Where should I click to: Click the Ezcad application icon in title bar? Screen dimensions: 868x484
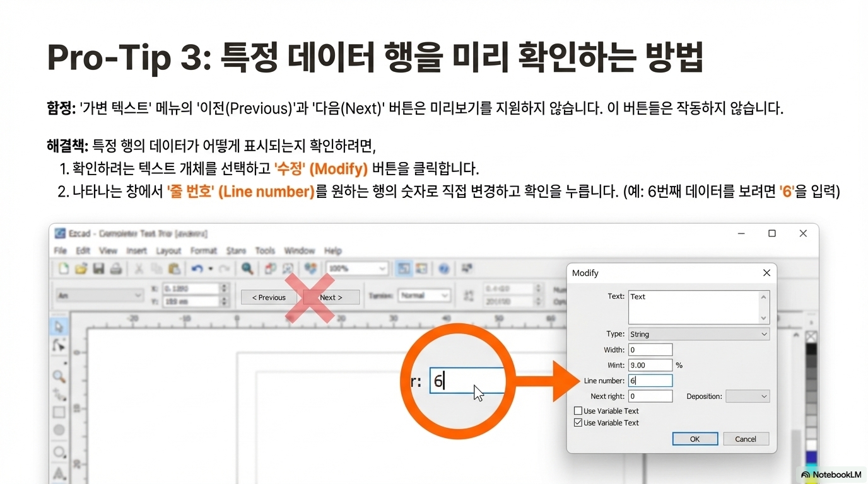60,233
